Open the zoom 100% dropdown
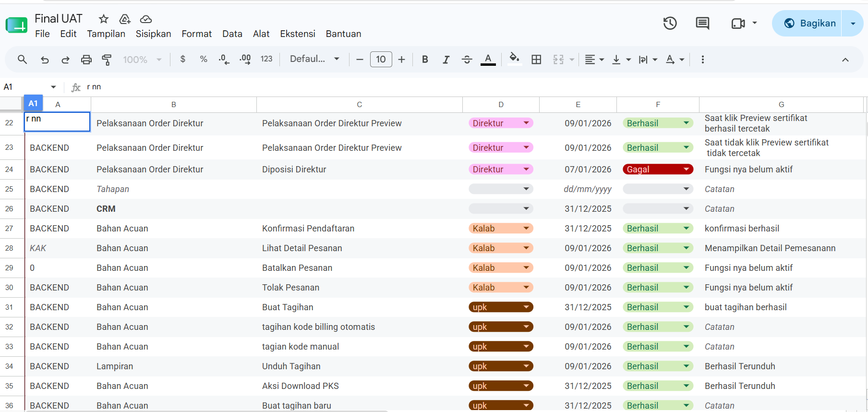Screen dimensions: 868x412 (x=142, y=60)
